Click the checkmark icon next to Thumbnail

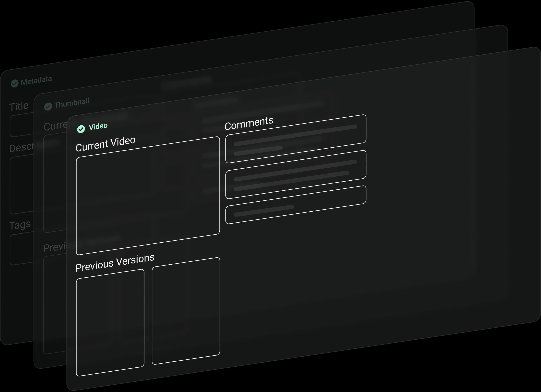[x=48, y=106]
